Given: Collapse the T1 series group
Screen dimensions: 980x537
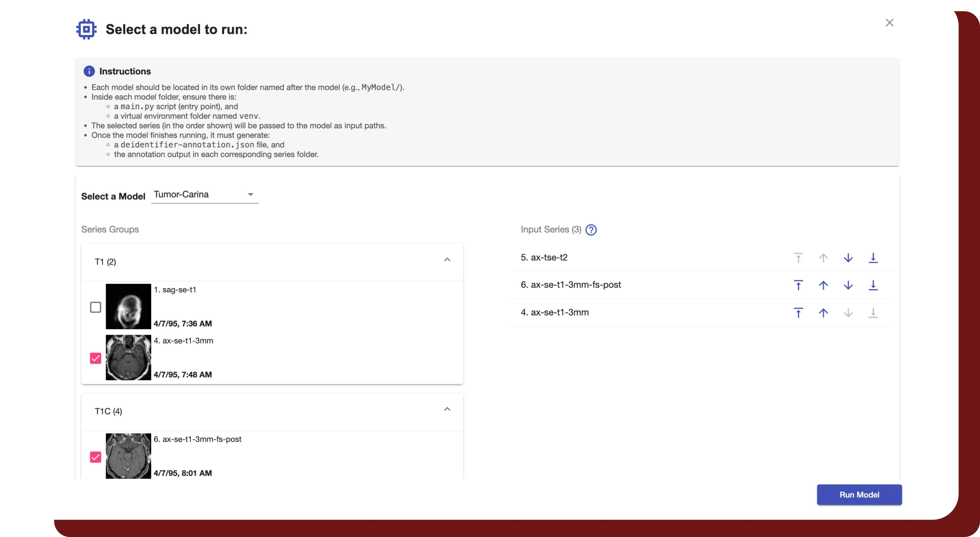Looking at the screenshot, I should [447, 259].
